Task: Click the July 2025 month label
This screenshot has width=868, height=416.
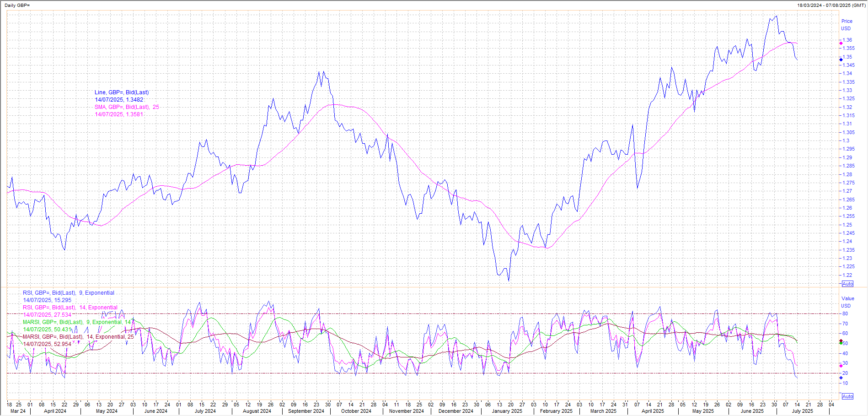Action: 803,411
